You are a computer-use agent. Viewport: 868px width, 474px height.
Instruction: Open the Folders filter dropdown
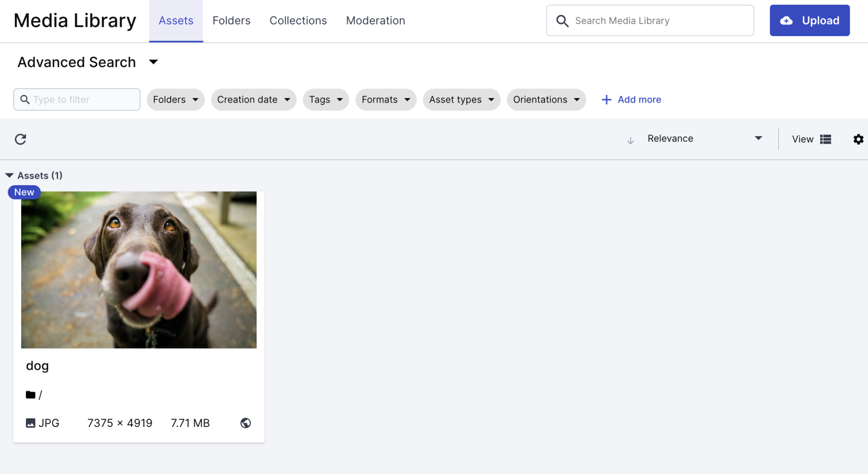175,100
